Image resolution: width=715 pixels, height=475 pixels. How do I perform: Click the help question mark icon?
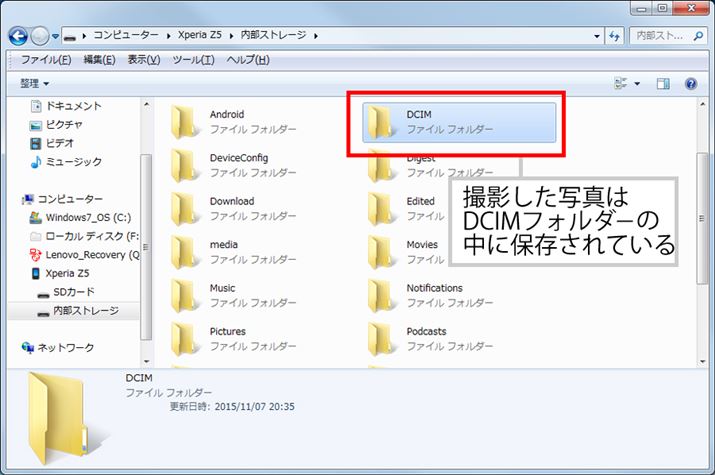[690, 84]
